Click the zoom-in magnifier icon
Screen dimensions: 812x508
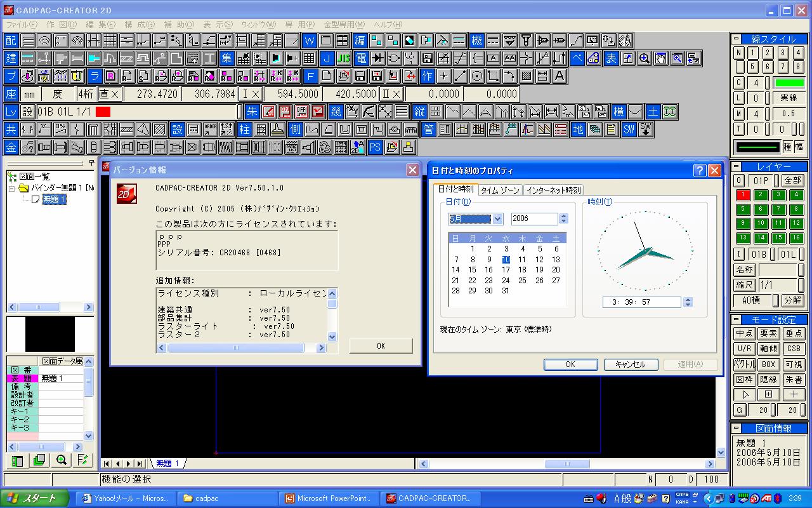(x=645, y=58)
